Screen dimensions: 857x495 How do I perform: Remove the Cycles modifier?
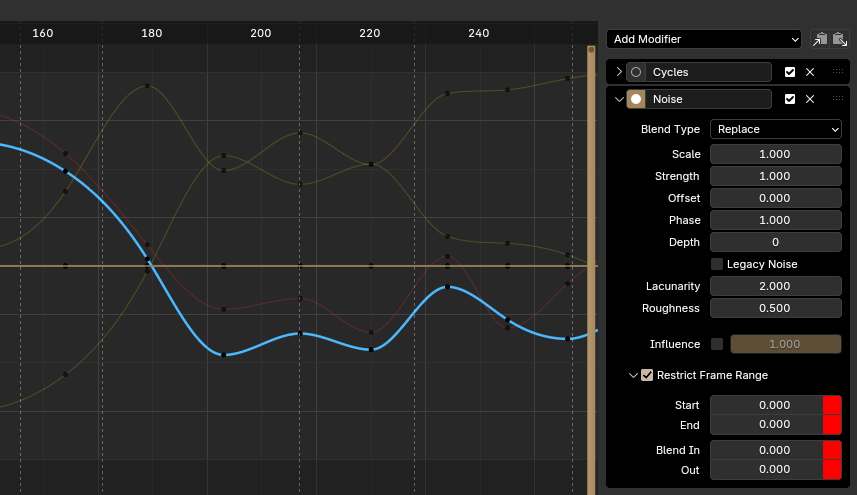point(810,72)
